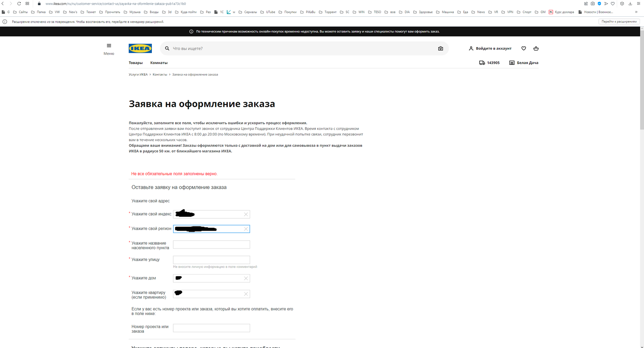Viewport: 644px width, 348px height.
Task: Open the Куда пойти bookmarks folder
Action: point(186,12)
